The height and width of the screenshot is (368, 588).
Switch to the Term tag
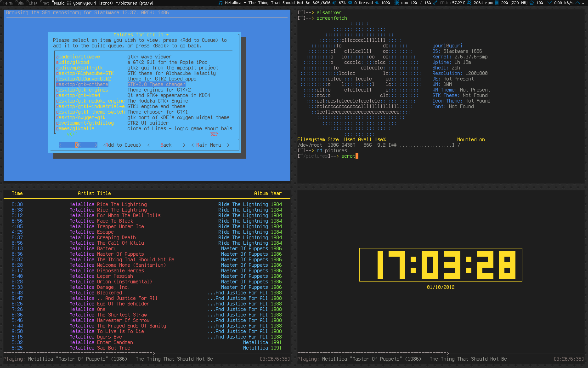pos(7,3)
